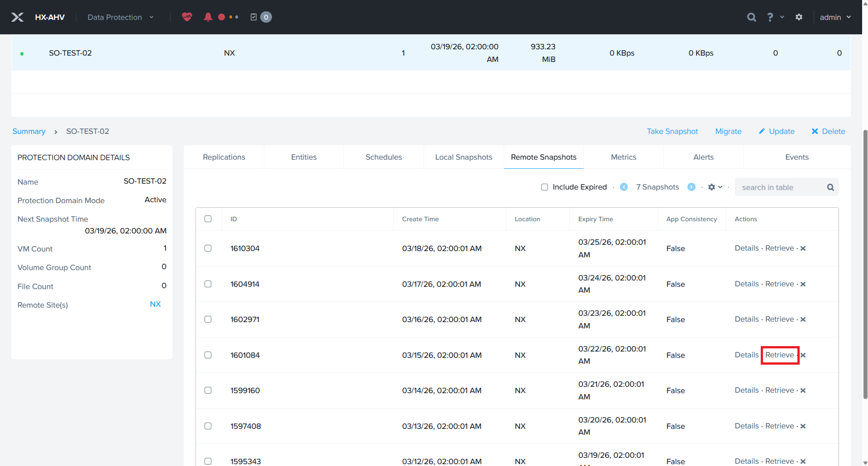Screen dimensions: 868x466
Task: Open the alerts bell icon
Action: click(x=208, y=17)
